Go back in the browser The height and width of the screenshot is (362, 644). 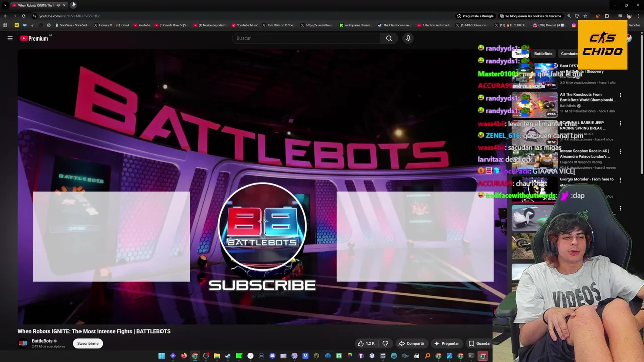(x=6, y=16)
